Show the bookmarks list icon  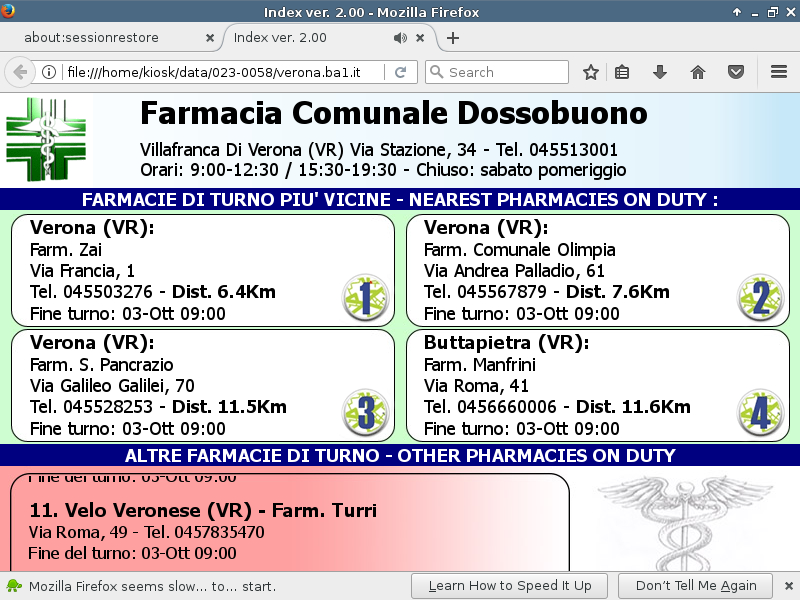click(622, 72)
